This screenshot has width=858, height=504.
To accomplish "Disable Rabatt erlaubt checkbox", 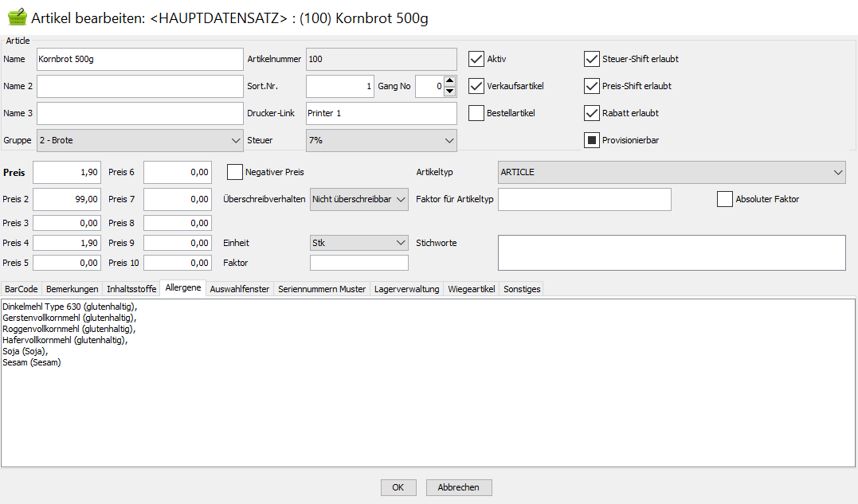I will coord(592,113).
